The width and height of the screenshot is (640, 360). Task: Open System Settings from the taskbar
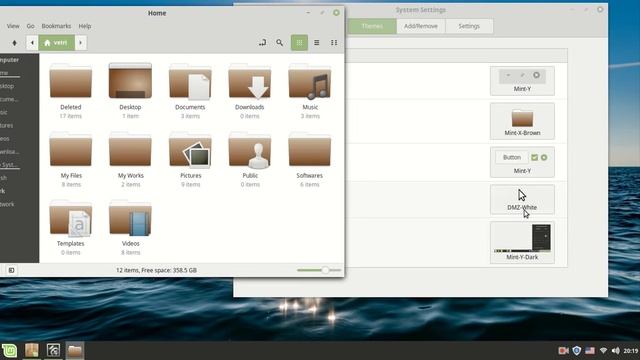tap(53, 351)
